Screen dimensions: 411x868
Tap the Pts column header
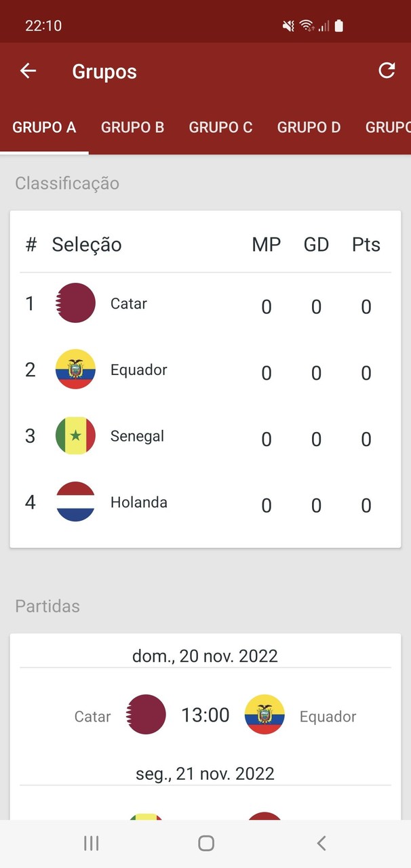click(366, 244)
